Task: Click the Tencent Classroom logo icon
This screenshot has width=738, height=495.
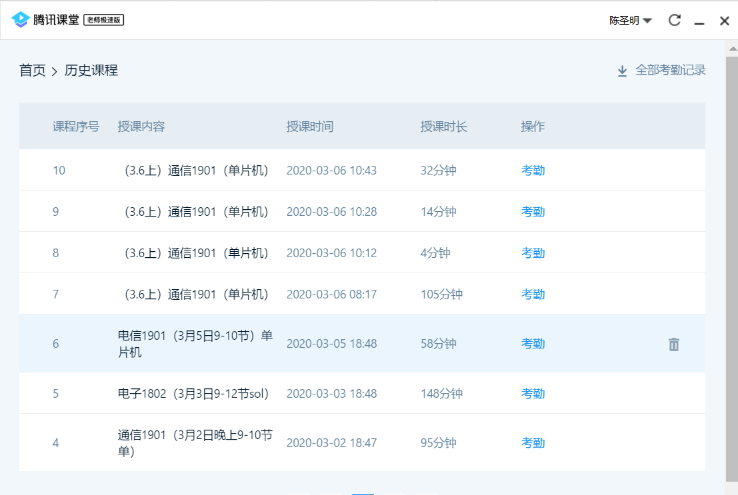Action: point(20,20)
